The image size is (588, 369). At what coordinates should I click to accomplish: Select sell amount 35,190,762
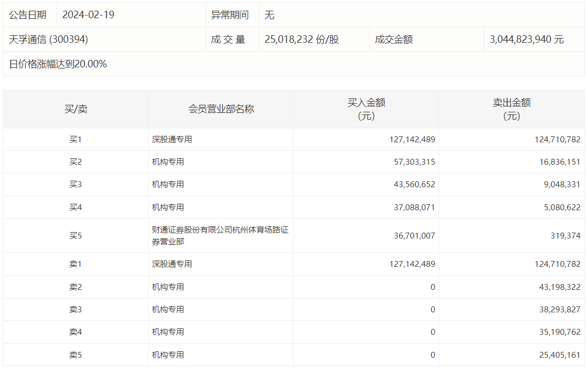click(560, 332)
